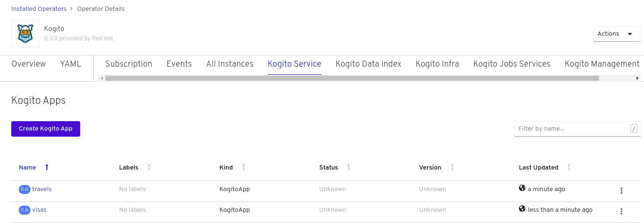644x224 pixels.
Task: Click the slash shortcut icon in filter box
Action: [x=634, y=129]
